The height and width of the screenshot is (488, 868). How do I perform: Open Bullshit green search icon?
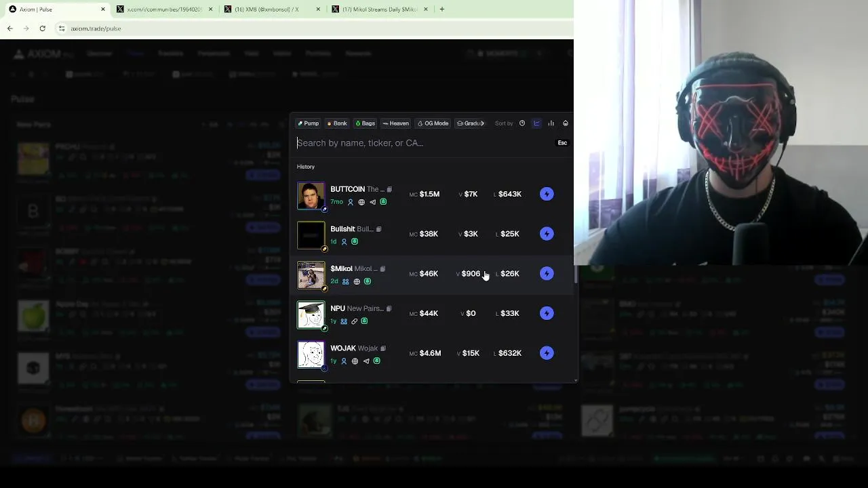355,242
